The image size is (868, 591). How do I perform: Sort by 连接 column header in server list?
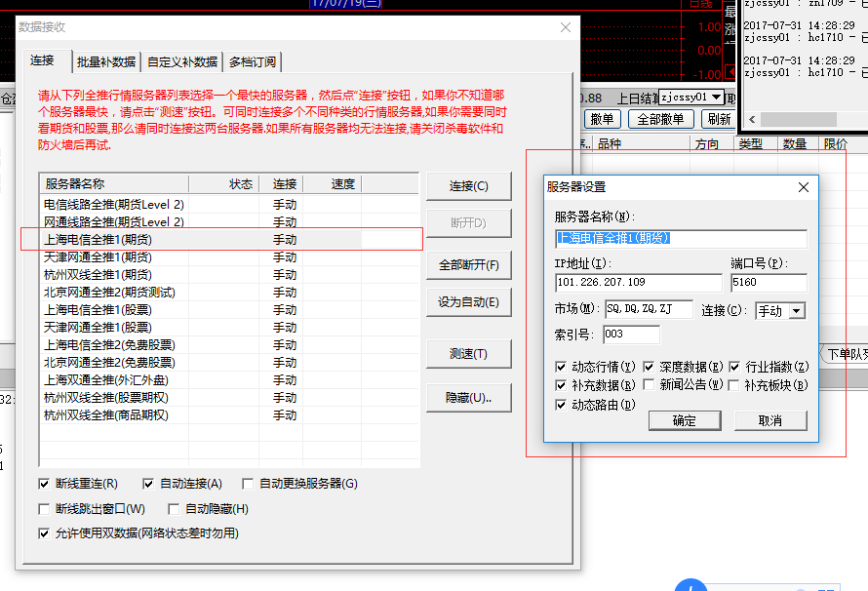281,183
